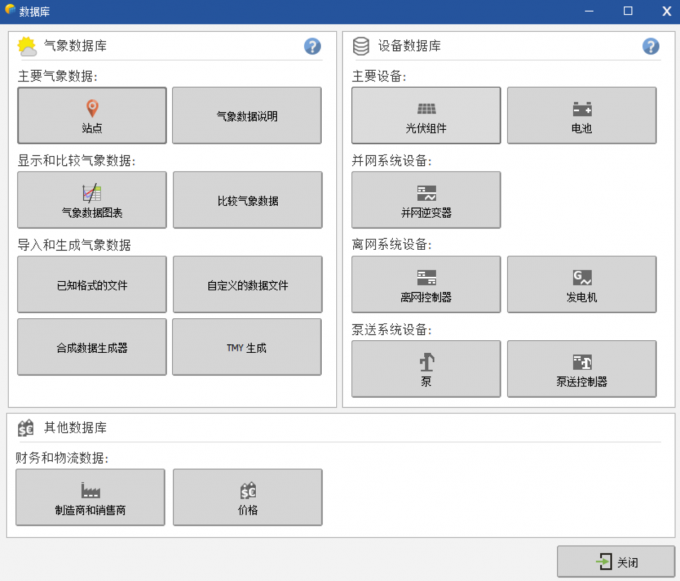Minimize the 数据库 window
The image size is (680, 581).
point(589,11)
